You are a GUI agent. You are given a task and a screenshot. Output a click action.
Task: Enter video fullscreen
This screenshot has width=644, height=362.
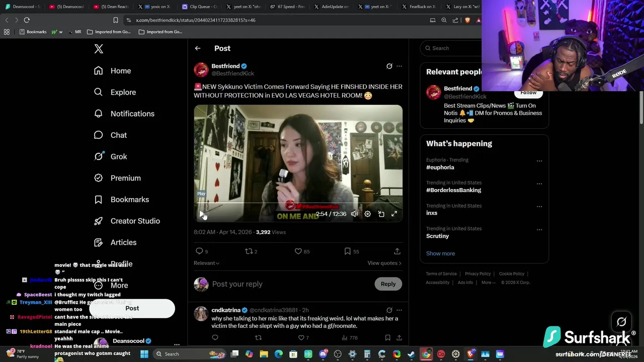click(x=394, y=214)
